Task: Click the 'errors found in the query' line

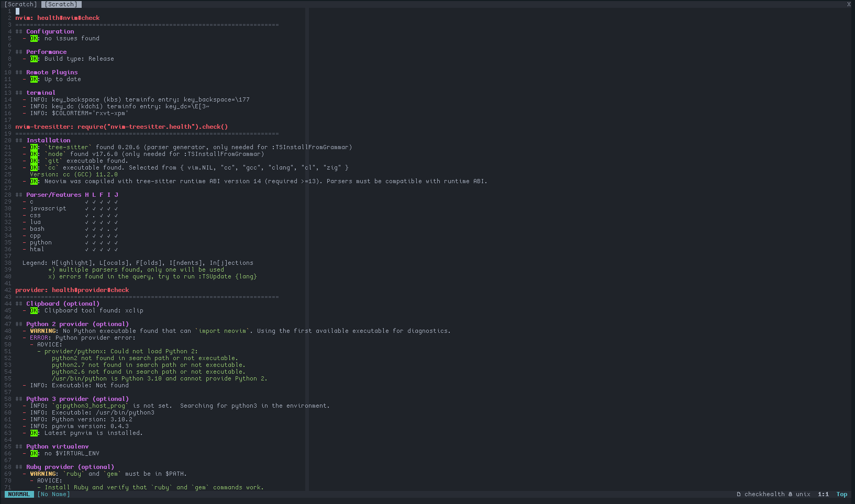Action: tap(152, 276)
